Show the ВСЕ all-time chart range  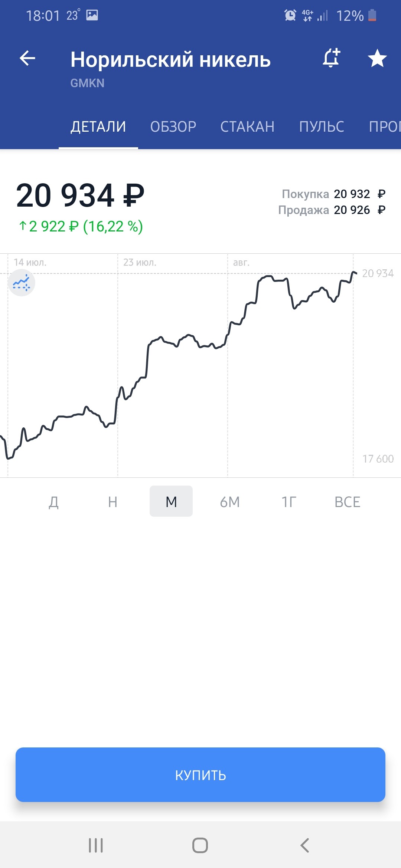coord(347,502)
